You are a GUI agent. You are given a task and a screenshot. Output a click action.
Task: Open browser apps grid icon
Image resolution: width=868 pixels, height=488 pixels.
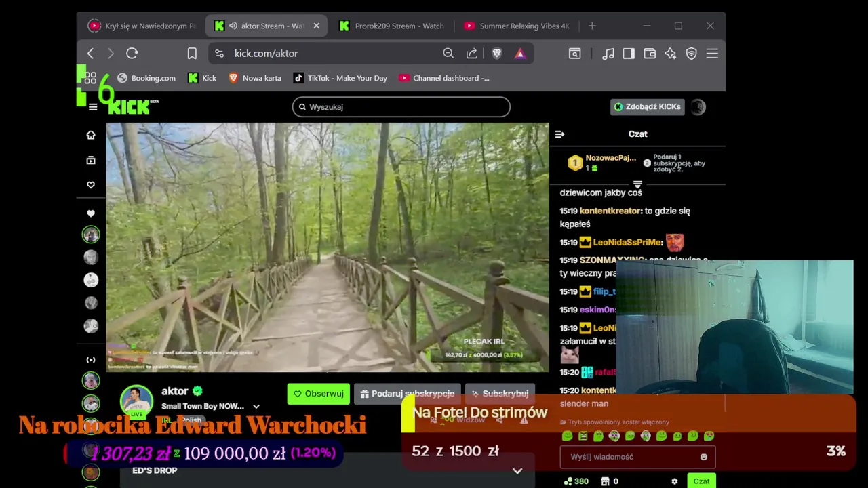click(91, 78)
